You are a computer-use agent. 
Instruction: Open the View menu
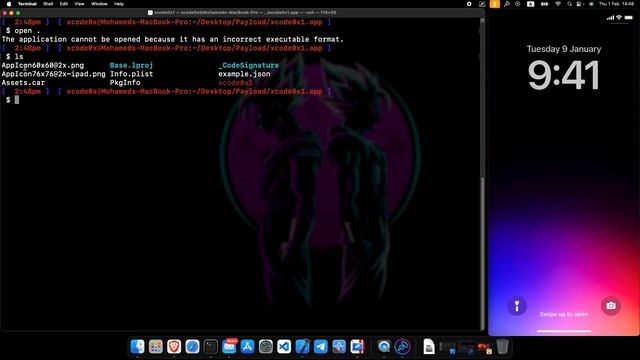pyautogui.click(x=79, y=4)
